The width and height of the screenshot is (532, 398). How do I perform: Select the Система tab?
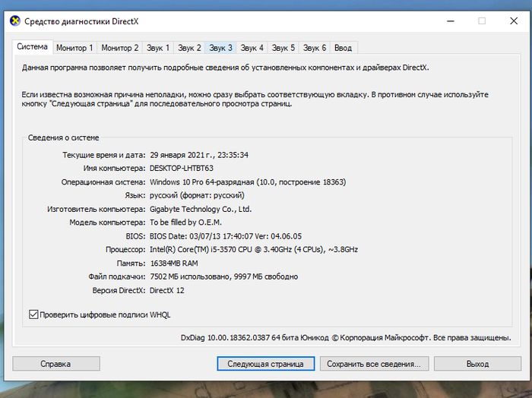coord(32,47)
